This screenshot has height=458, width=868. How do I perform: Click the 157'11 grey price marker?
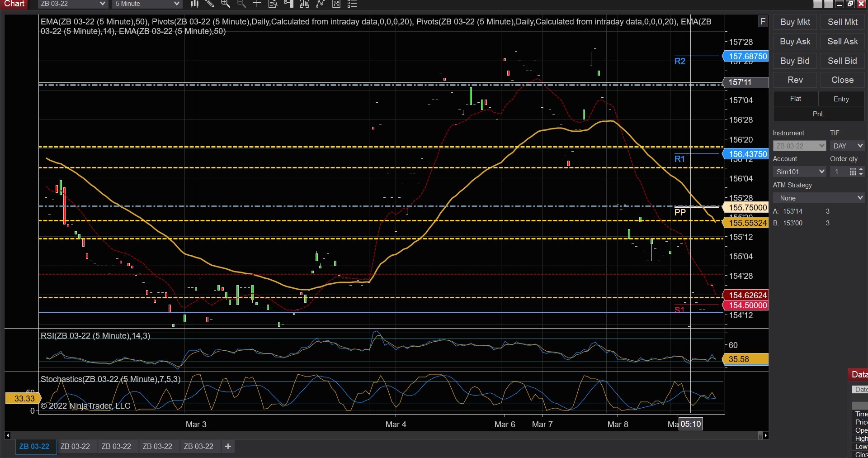(x=746, y=82)
